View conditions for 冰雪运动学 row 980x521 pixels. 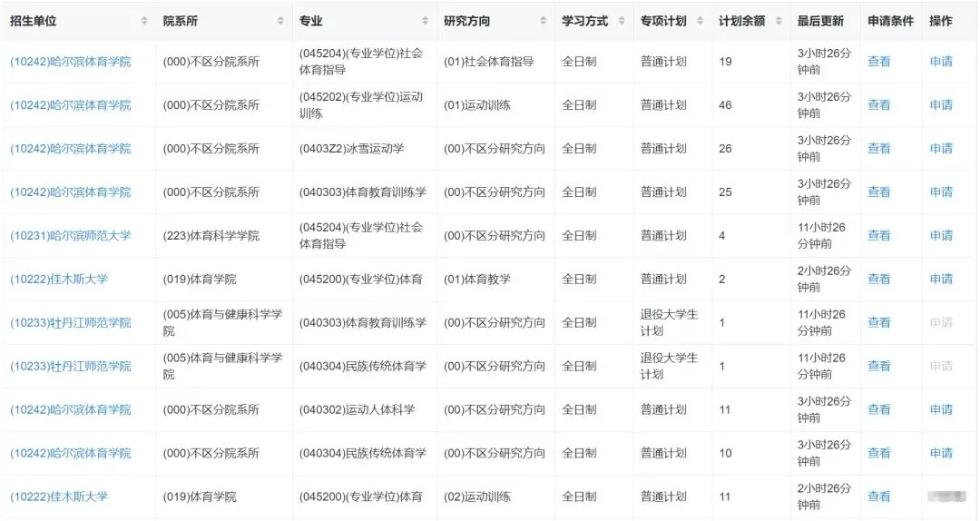878,148
